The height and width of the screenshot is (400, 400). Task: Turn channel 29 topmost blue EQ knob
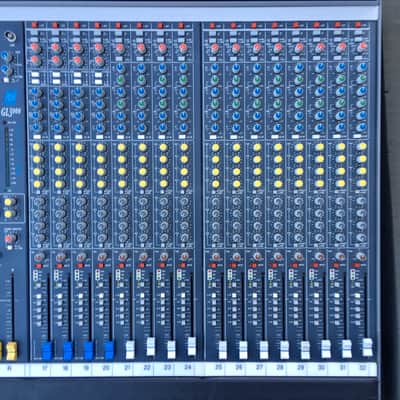(x=299, y=68)
